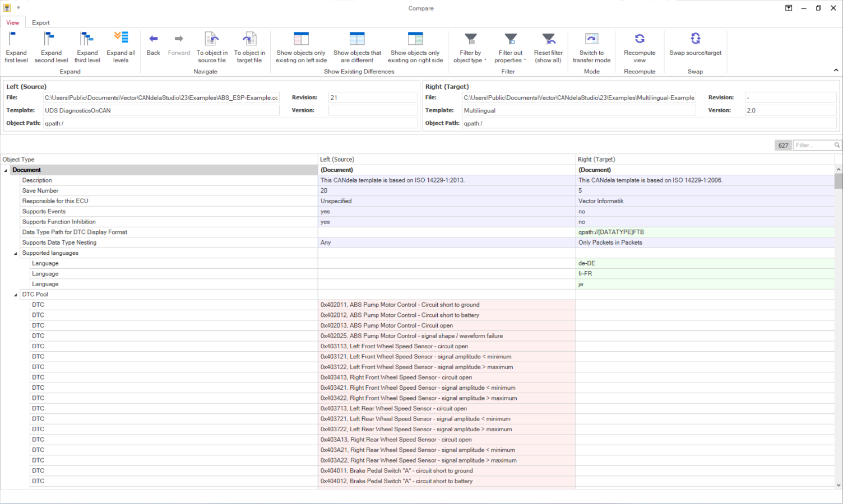Collapse the ribbon with the chevron
Viewport: 843px width, 504px height.
tap(836, 71)
